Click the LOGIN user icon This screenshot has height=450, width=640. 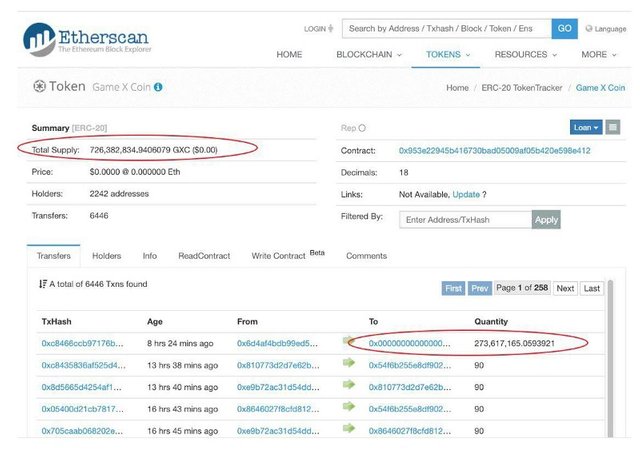[x=331, y=29]
